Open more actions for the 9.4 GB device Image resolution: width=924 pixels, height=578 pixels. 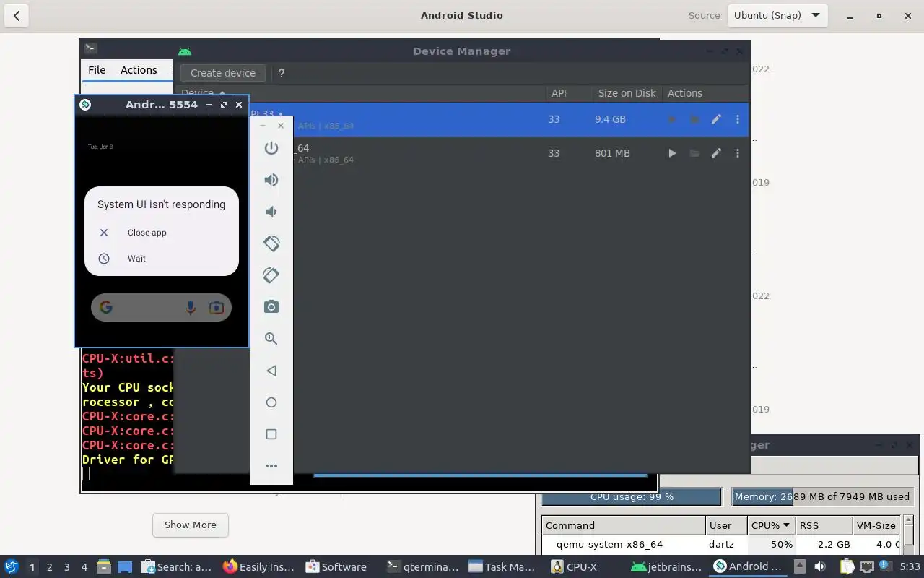738,119
